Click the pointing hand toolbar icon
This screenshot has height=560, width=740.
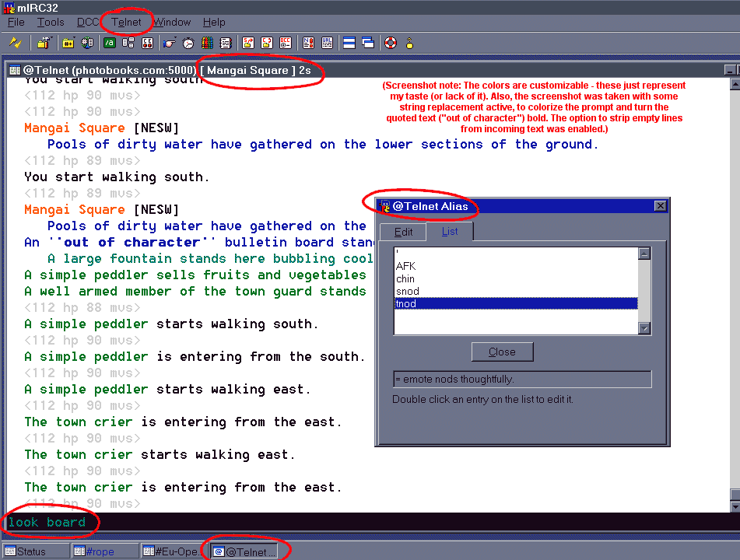tap(169, 43)
